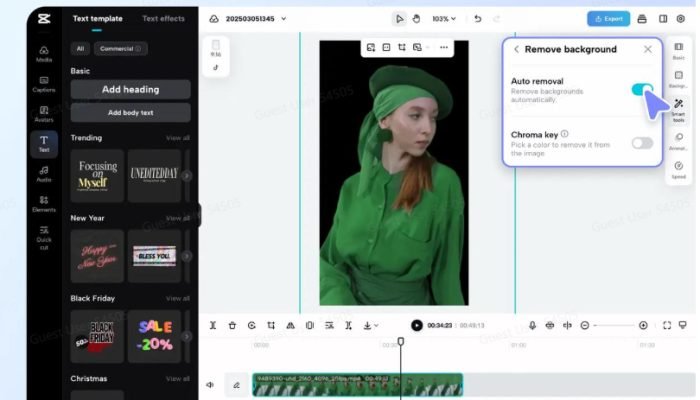Click the cloud save status icon

(214, 19)
